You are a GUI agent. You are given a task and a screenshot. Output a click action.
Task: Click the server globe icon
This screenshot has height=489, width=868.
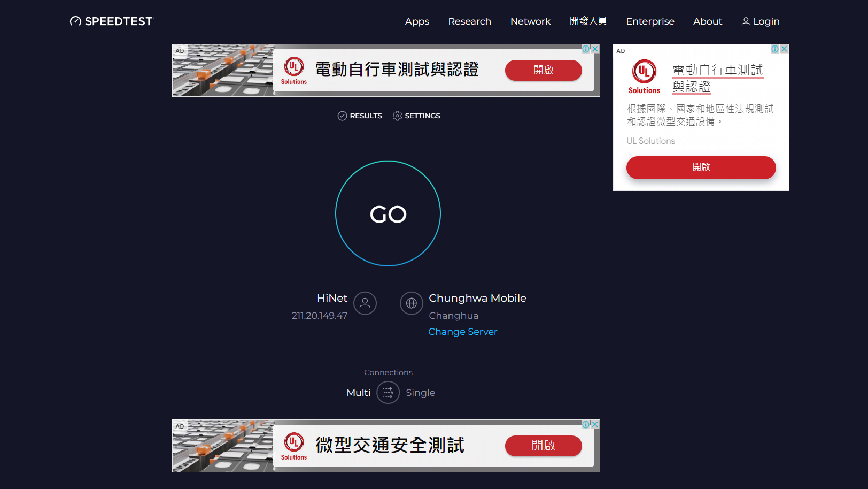point(412,303)
